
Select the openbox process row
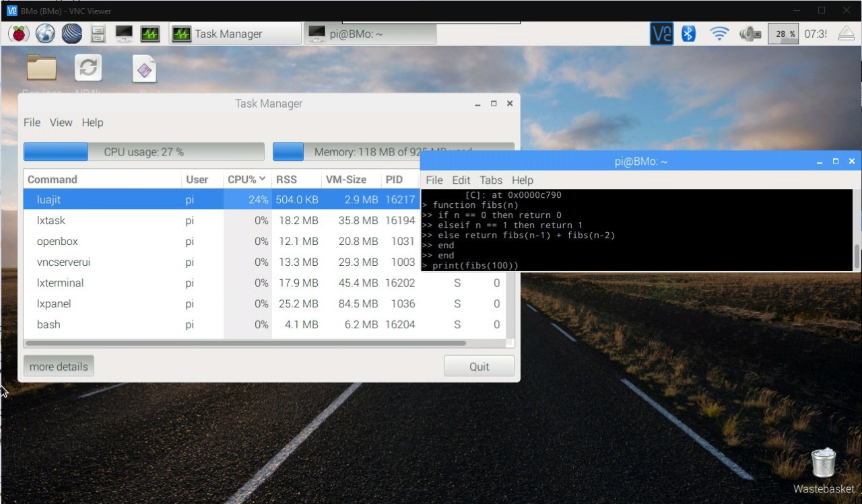221,241
